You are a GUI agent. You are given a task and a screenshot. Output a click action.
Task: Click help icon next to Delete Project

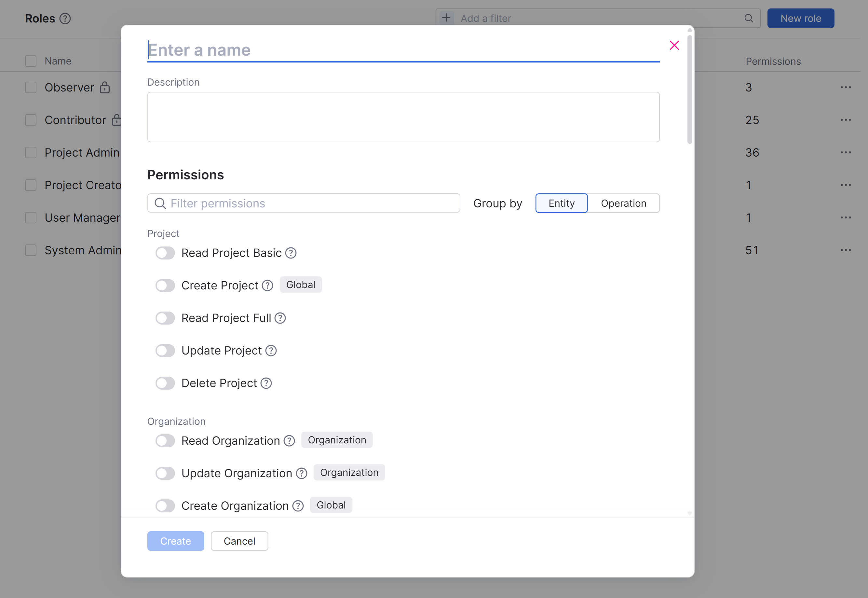[266, 383]
